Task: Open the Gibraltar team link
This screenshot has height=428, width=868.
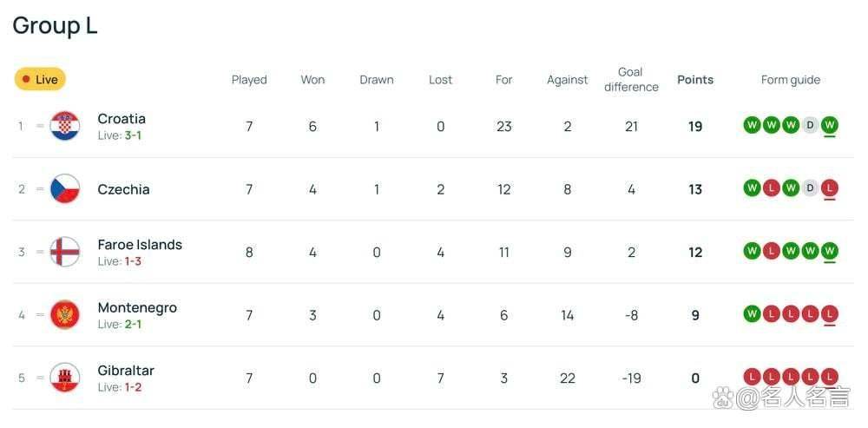Action: 126,371
